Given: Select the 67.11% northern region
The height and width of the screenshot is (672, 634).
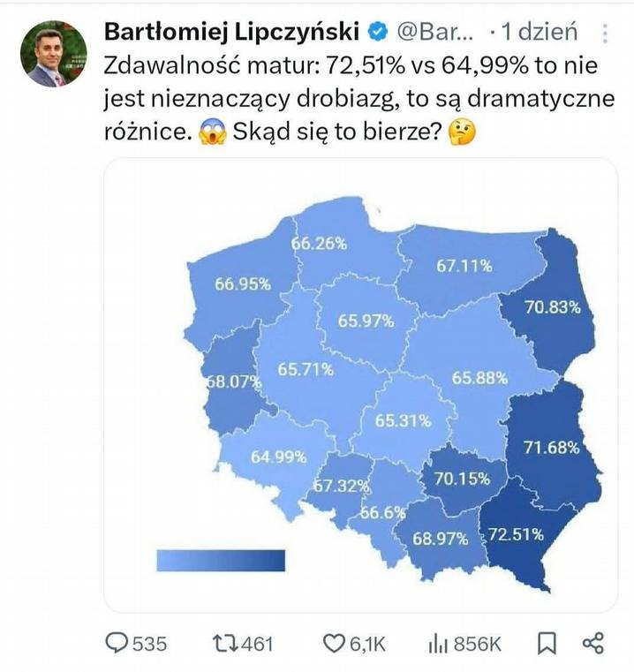Looking at the screenshot, I should tap(464, 266).
